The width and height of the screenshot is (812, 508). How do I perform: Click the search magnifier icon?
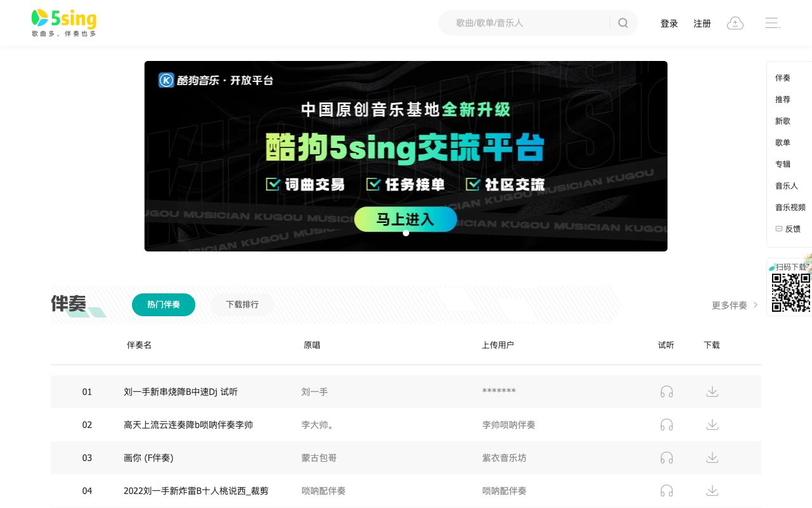[623, 22]
